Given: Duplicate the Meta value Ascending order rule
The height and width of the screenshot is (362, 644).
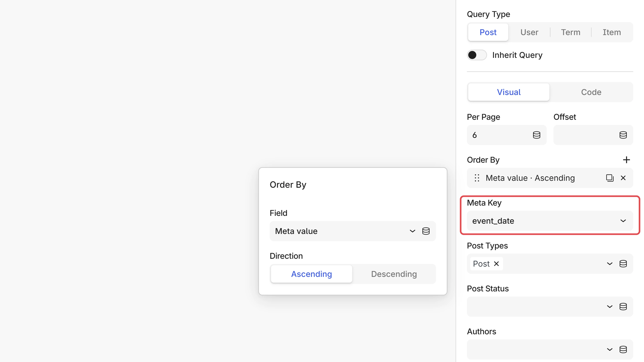Looking at the screenshot, I should (x=610, y=178).
